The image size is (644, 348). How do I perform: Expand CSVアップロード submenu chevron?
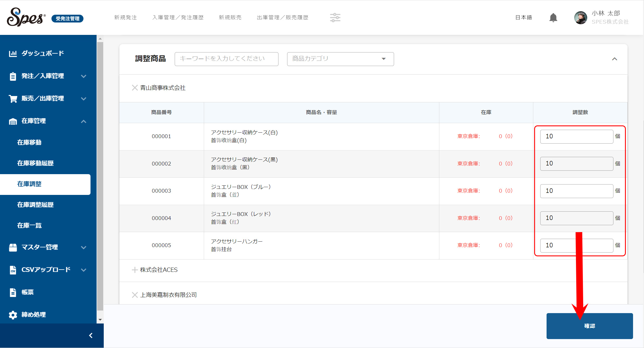point(84,270)
